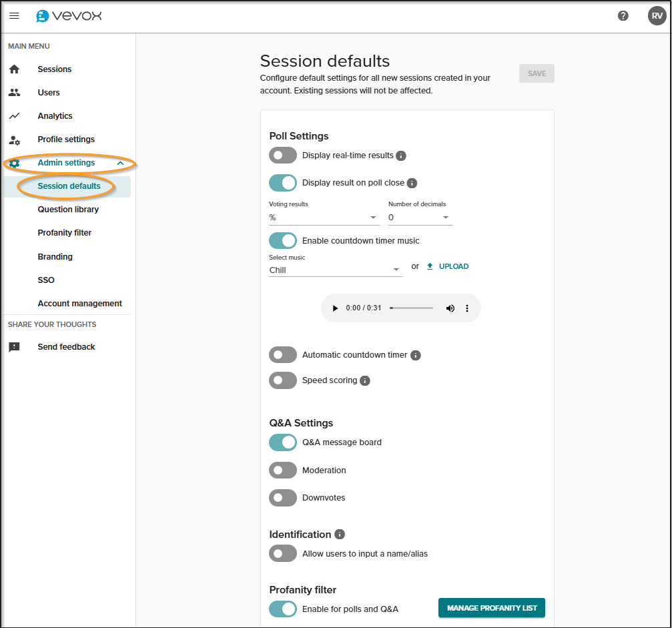Open the help icon in the top bar
This screenshot has width=672, height=628.
(x=623, y=15)
